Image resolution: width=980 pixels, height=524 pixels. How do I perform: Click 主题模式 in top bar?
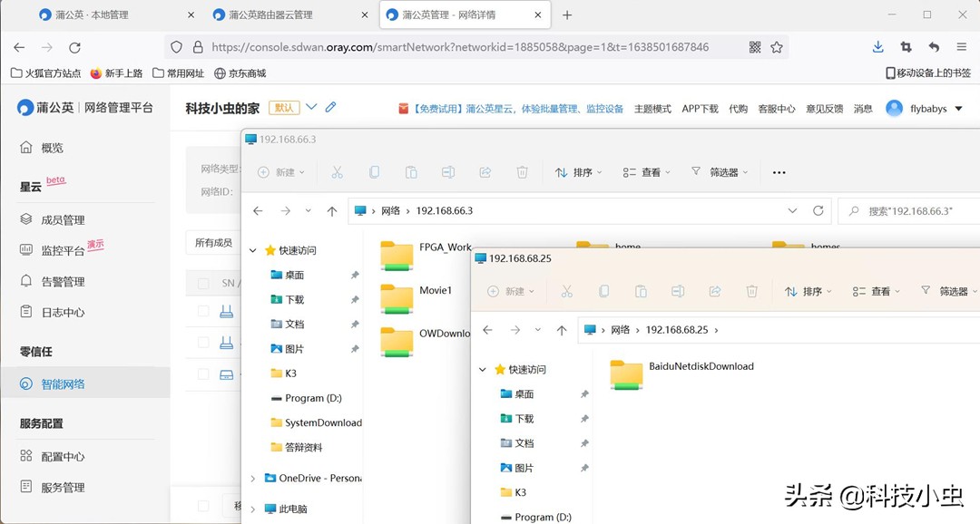click(x=652, y=109)
